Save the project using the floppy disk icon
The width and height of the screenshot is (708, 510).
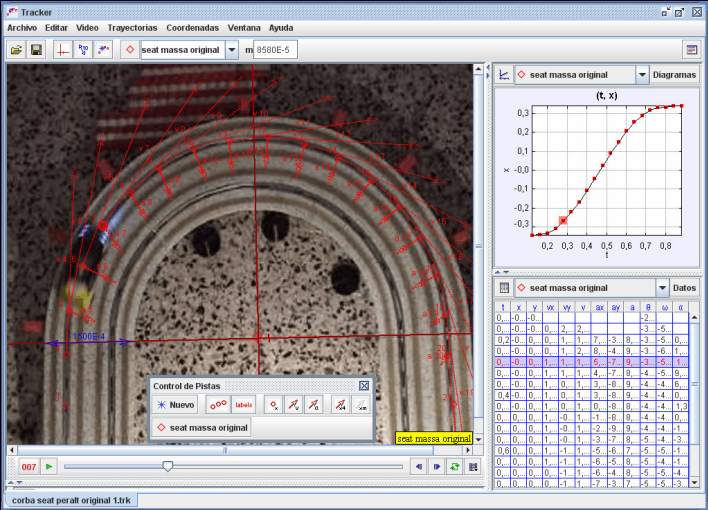click(x=36, y=50)
